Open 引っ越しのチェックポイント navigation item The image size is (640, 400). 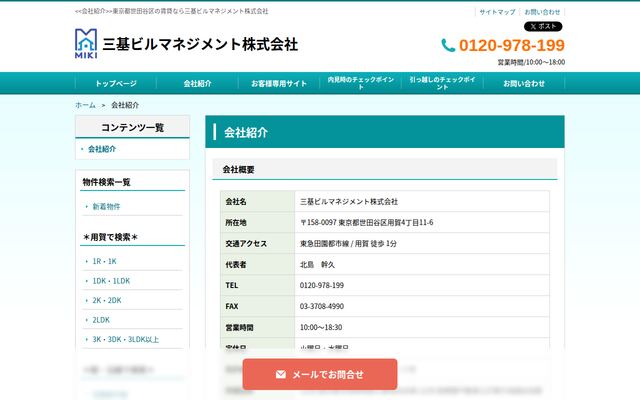(442, 83)
